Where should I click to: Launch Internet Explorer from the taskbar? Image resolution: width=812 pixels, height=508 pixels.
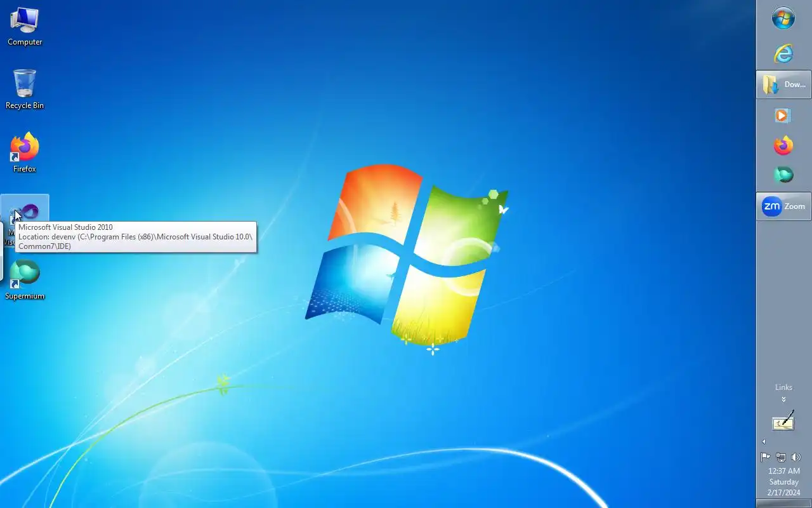(x=783, y=53)
